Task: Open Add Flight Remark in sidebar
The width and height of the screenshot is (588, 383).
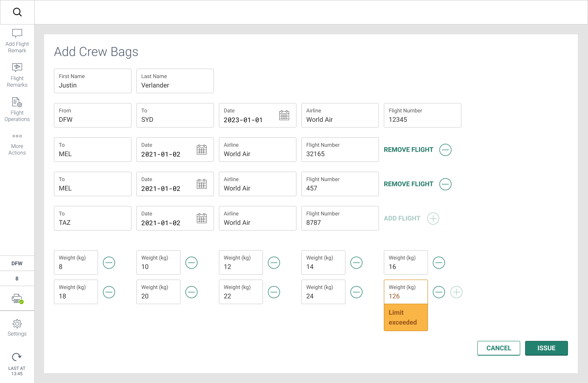Action: point(17,41)
